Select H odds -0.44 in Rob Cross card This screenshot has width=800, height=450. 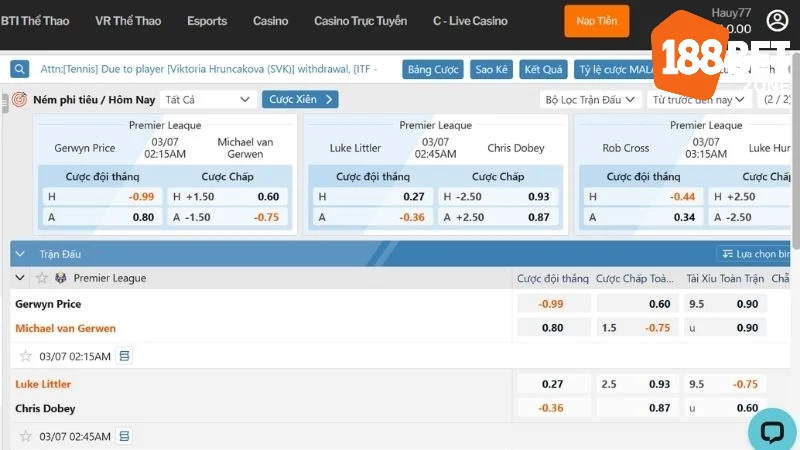[643, 196]
